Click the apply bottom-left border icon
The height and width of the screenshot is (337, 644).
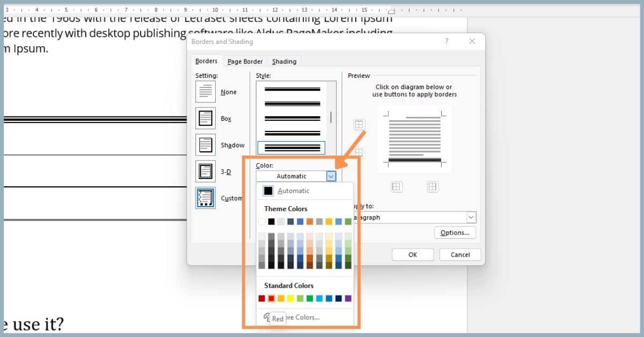pyautogui.click(x=396, y=186)
